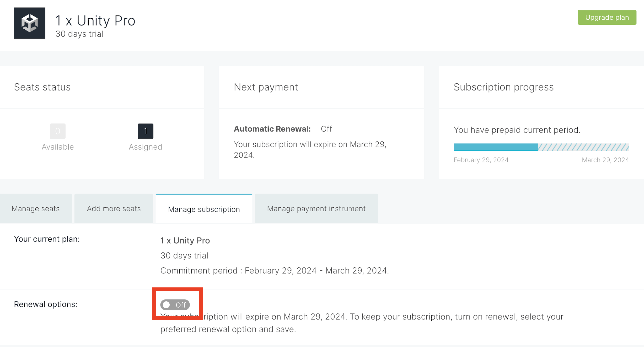Toggle the Renewal options Off switch
The image size is (644, 347).
175,305
